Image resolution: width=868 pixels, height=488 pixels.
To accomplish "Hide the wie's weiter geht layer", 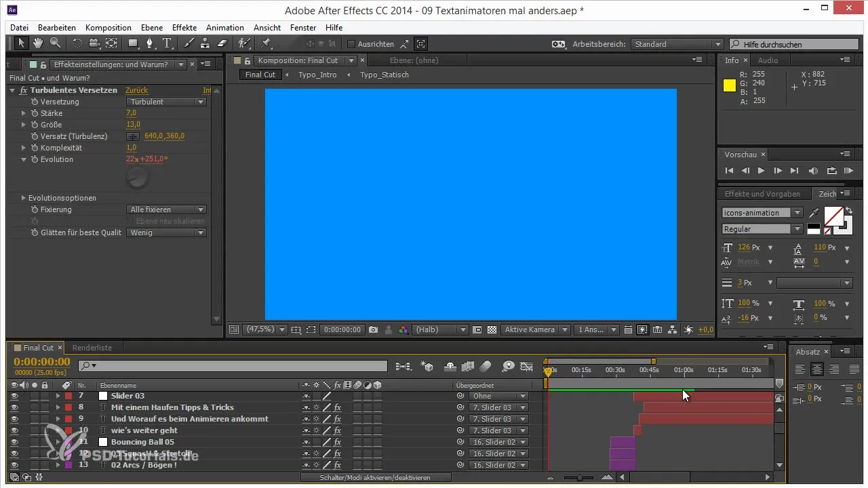I will coord(14,430).
